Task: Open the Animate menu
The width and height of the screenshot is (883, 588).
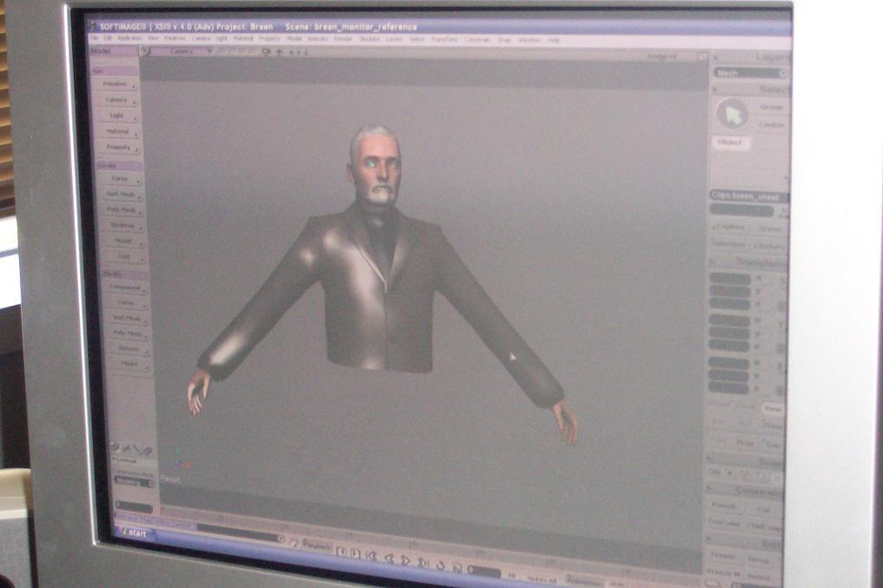Action: (317, 39)
